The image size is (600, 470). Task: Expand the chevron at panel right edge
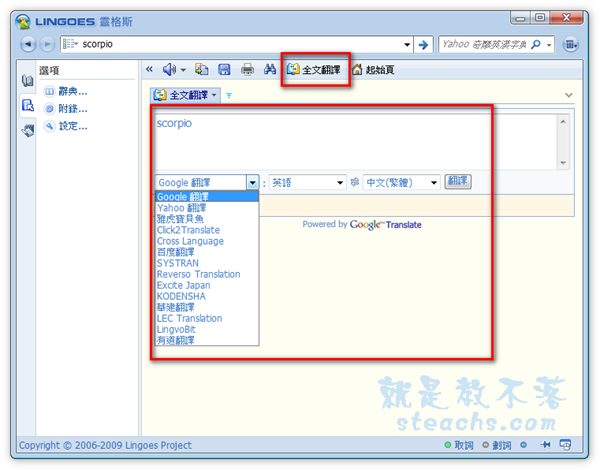coord(569,95)
